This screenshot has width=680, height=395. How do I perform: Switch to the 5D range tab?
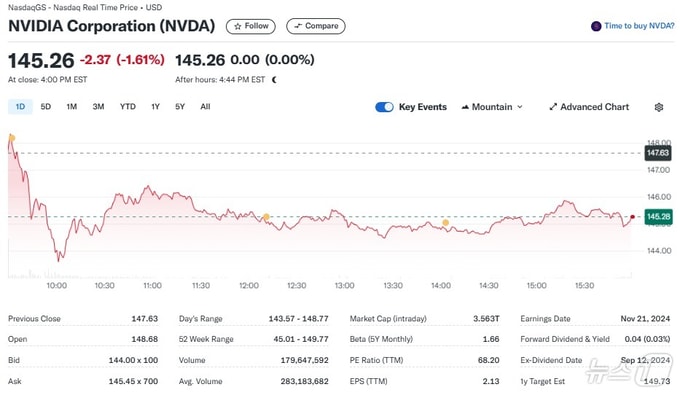46,107
